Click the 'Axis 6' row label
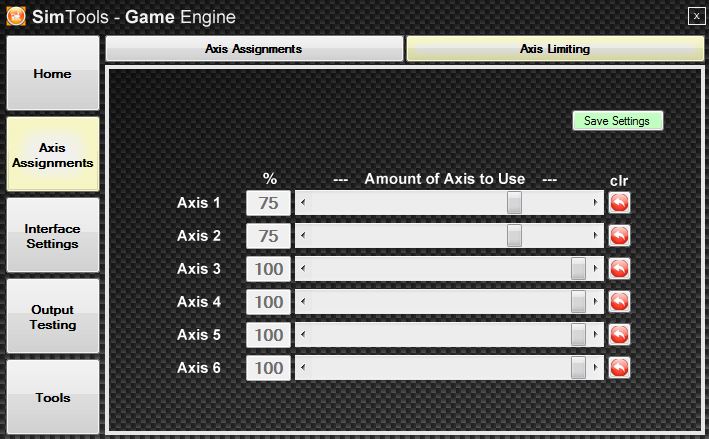Viewport: 709px width, 439px height. point(199,368)
